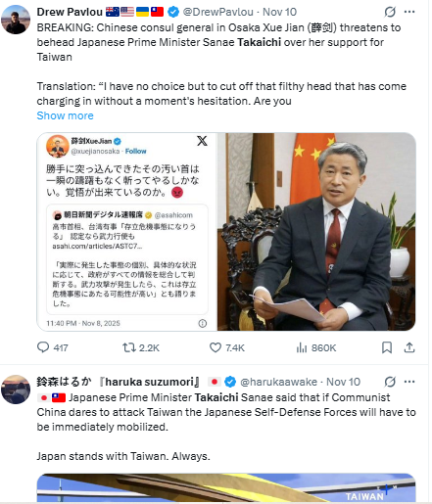Open haruka suzumori's profile avatar
The height and width of the screenshot is (504, 432).
16,389
